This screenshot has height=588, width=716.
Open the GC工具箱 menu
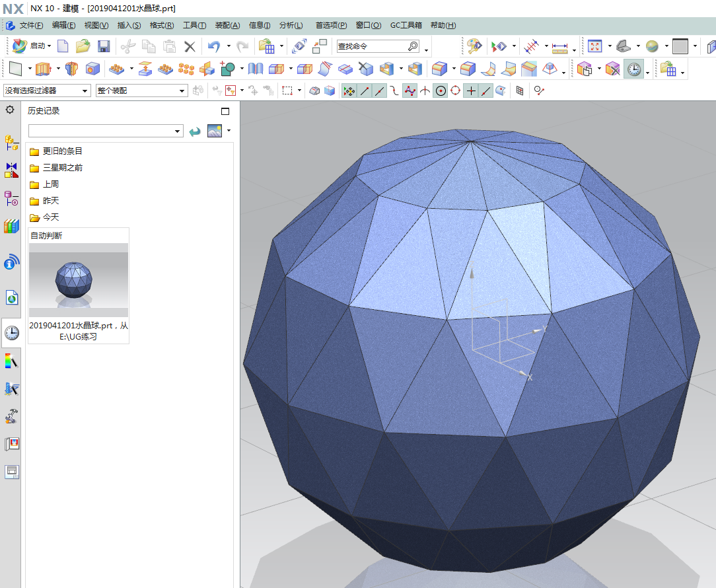pos(406,25)
